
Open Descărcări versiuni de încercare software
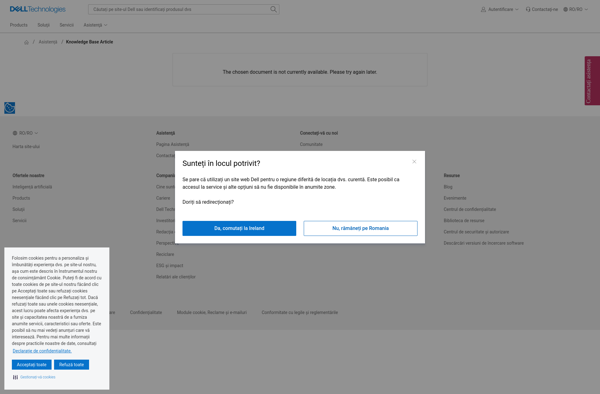tap(484, 243)
